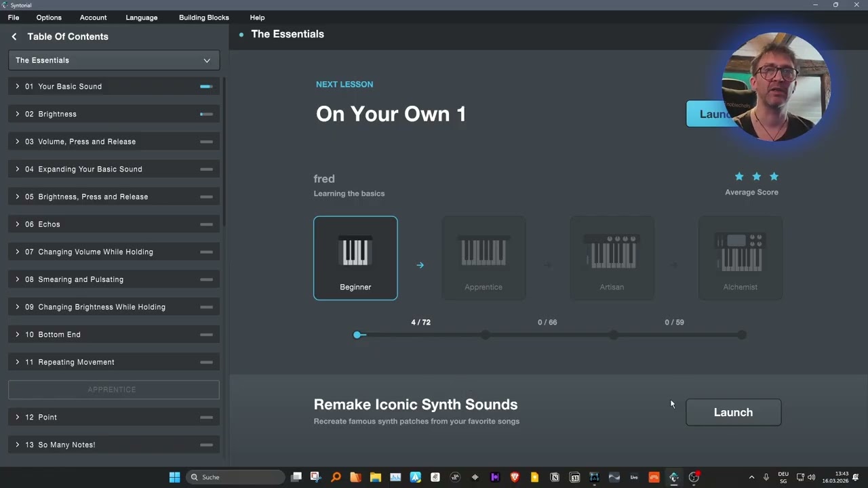Open the Building Blocks menu

pyautogui.click(x=204, y=18)
